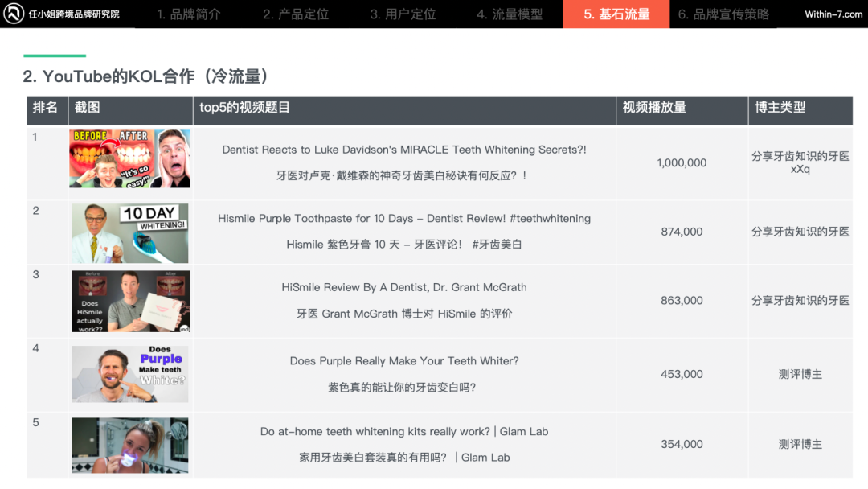Click rank number 3
Image resolution: width=868 pixels, height=489 pixels.
click(35, 275)
